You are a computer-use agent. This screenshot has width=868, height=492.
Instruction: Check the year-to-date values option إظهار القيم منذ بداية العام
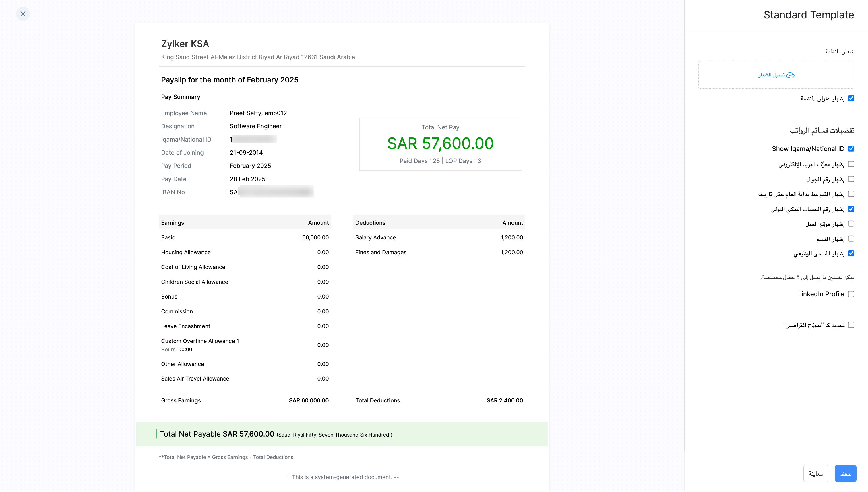point(851,194)
